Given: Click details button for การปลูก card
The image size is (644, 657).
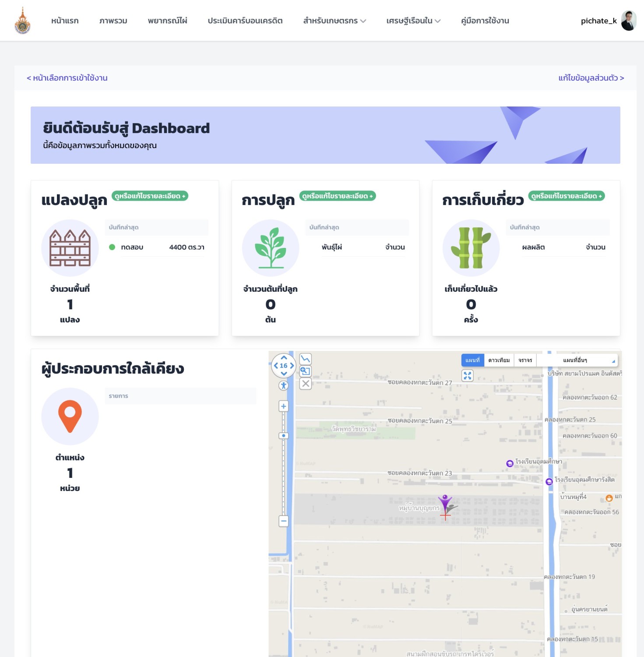Looking at the screenshot, I should [x=338, y=196].
